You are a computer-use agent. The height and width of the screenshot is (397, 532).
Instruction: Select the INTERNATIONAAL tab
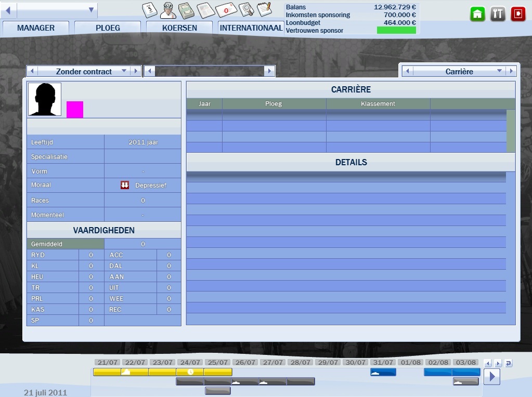[x=251, y=28]
